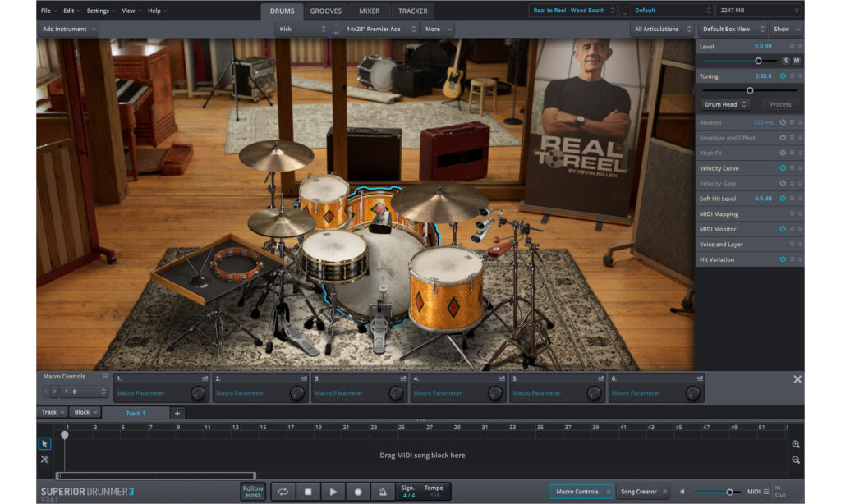This screenshot has height=504, width=841.
Task: Stop playback in transport bar
Action: pos(308,491)
